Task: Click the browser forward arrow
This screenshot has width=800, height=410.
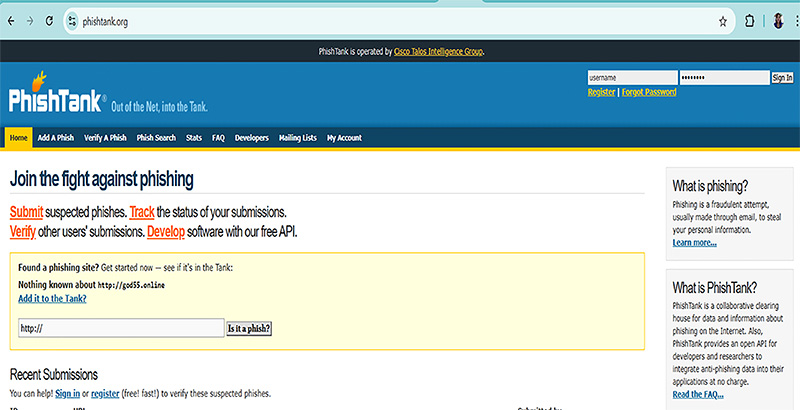Action: pyautogui.click(x=30, y=21)
